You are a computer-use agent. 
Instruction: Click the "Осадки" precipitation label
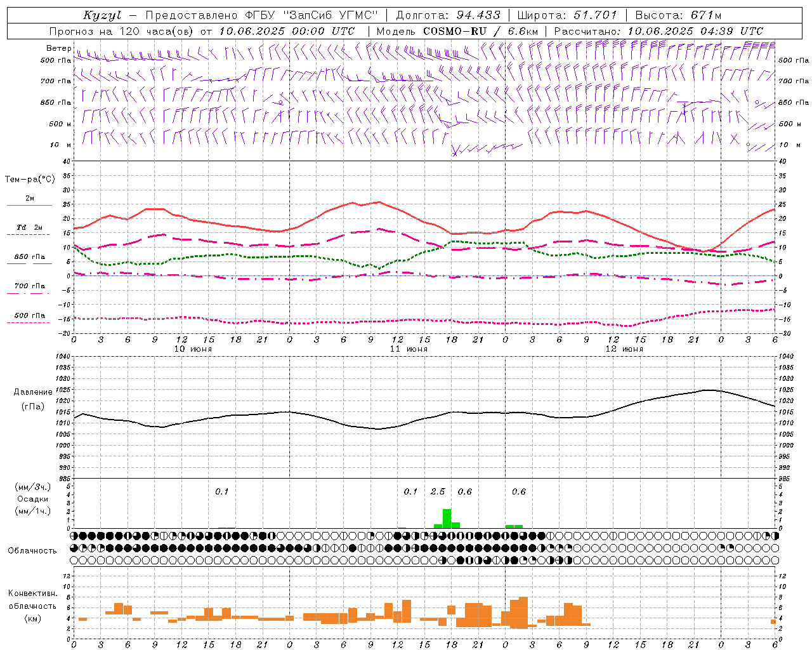coord(33,499)
